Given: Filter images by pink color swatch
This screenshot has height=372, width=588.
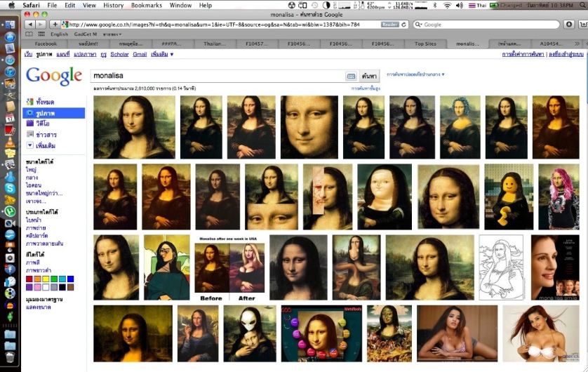Looking at the screenshot, I should click(37, 287).
